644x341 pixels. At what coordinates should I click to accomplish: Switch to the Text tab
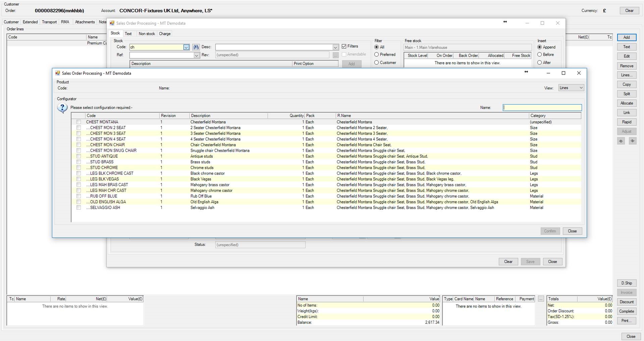[128, 34]
